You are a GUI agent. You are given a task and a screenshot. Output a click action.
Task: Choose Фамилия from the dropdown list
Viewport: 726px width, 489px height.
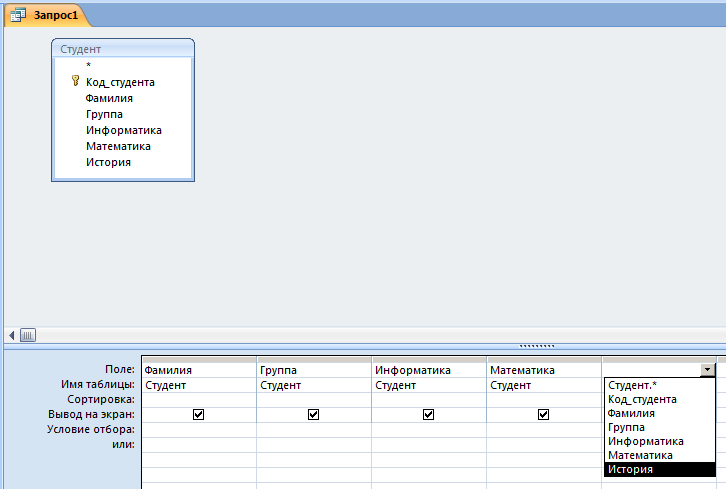click(659, 413)
